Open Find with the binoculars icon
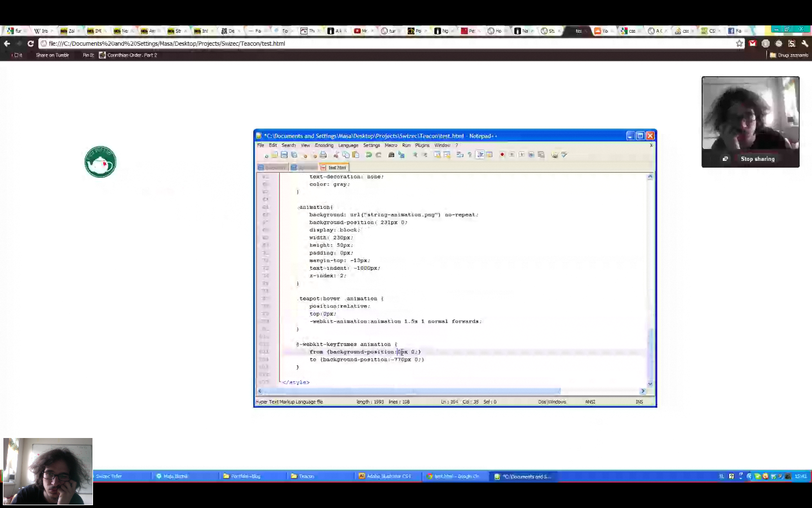812x508 pixels. pyautogui.click(x=391, y=155)
